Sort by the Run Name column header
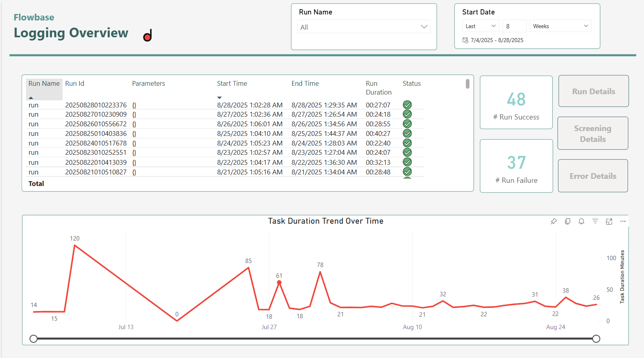Viewport: 644px width, 358px height. (44, 83)
